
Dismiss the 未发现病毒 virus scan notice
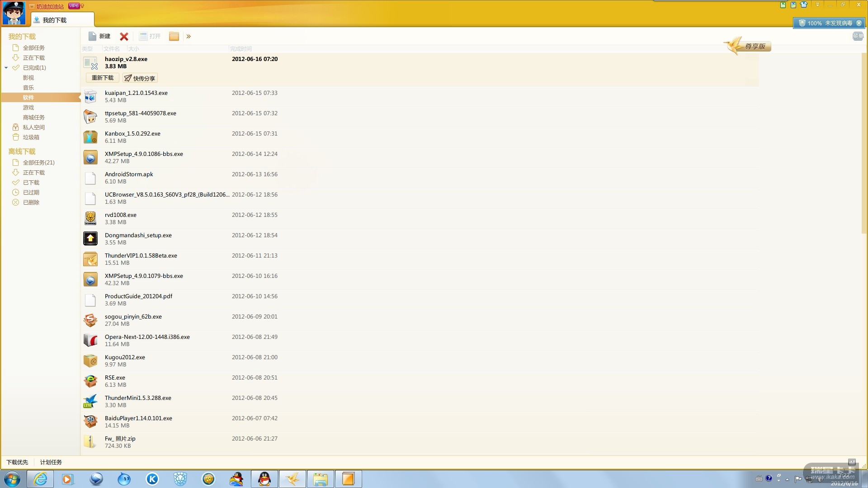coord(859,23)
